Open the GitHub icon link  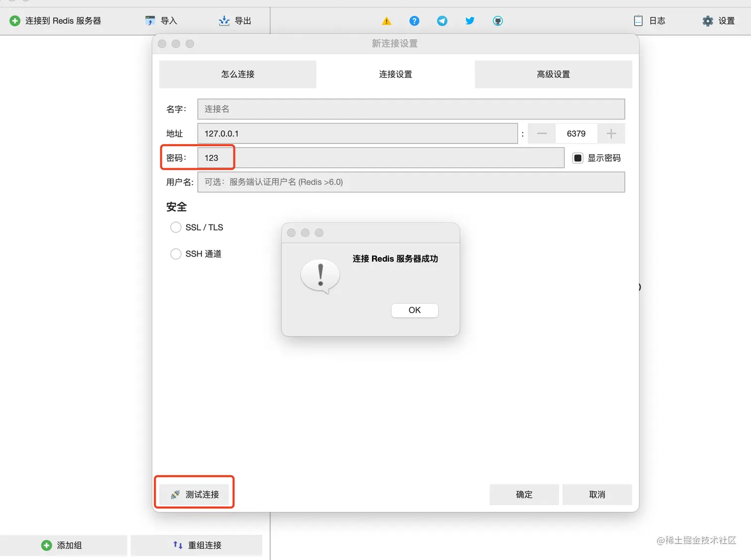[x=498, y=21]
